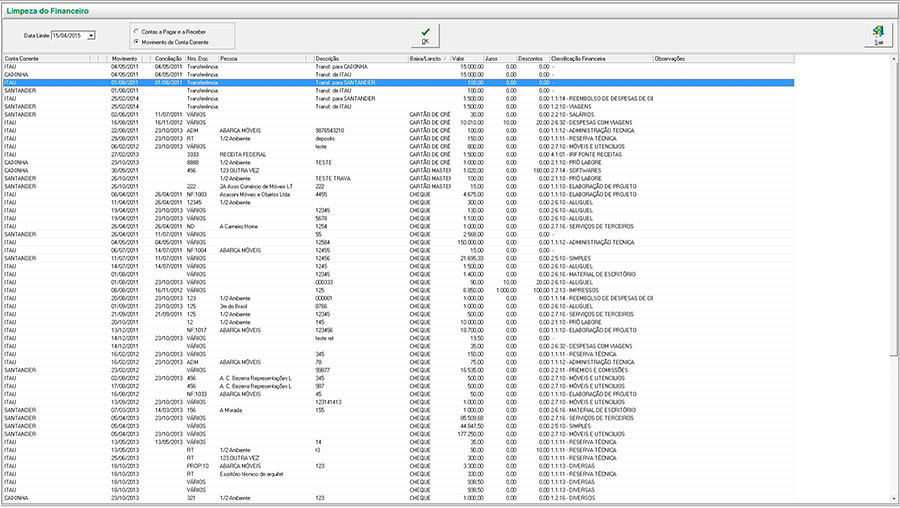Edit the Data Limite date field
Screen dimensions: 900x508
(x=69, y=36)
